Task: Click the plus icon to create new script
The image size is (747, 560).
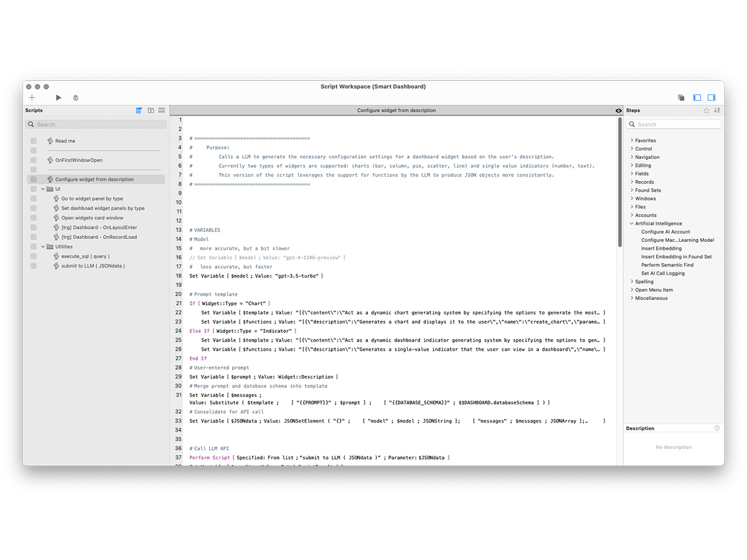Action: (x=32, y=98)
